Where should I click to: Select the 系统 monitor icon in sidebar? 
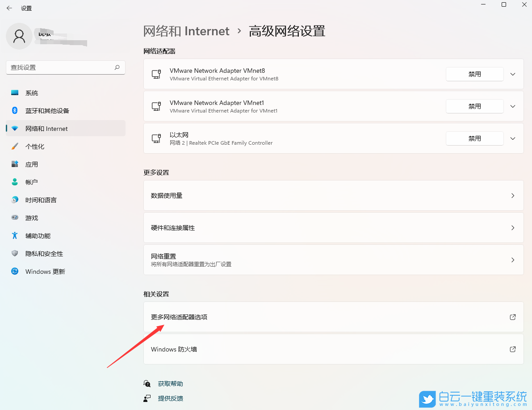14,92
